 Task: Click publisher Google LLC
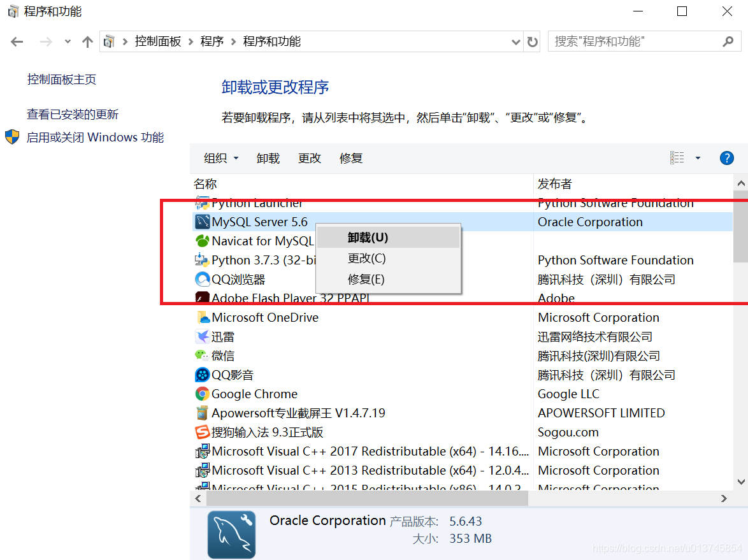point(568,394)
